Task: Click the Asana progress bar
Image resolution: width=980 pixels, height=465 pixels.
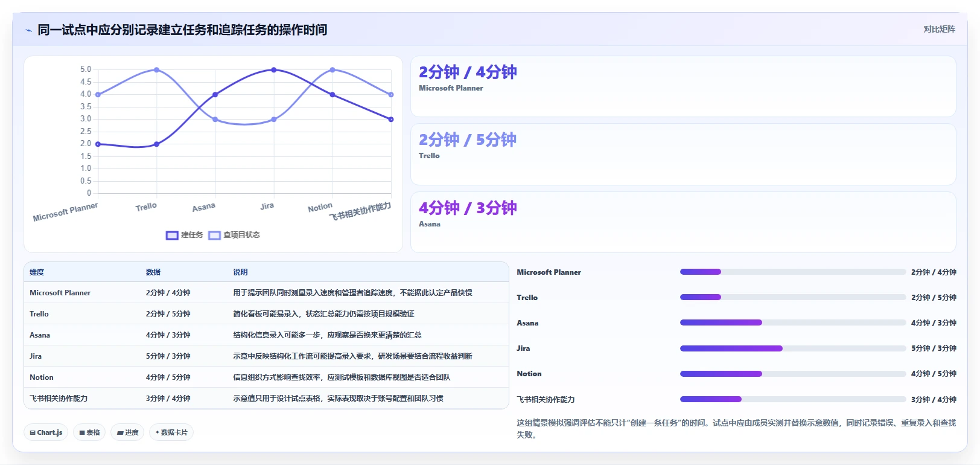Action: (793, 322)
